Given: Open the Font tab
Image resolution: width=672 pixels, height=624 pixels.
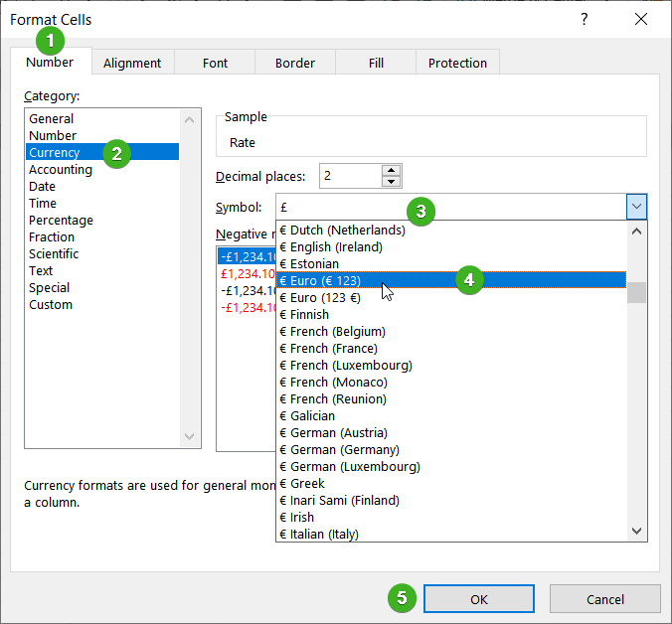Looking at the screenshot, I should click(x=215, y=63).
